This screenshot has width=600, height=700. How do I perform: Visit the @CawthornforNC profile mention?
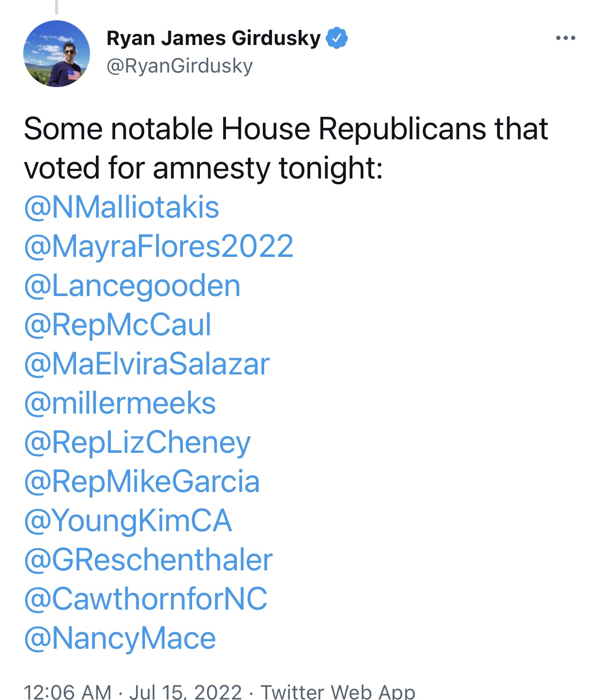(x=146, y=599)
